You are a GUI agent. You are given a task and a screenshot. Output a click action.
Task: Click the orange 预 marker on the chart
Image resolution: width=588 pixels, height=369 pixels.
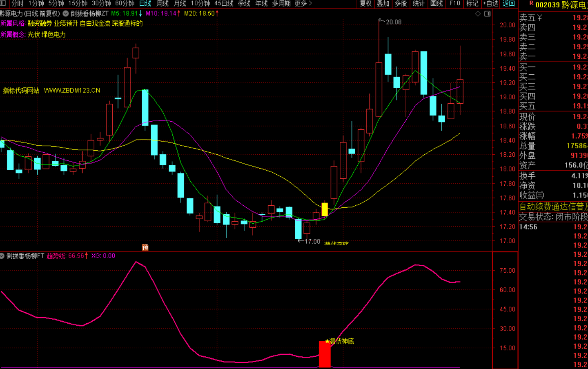coord(145,247)
